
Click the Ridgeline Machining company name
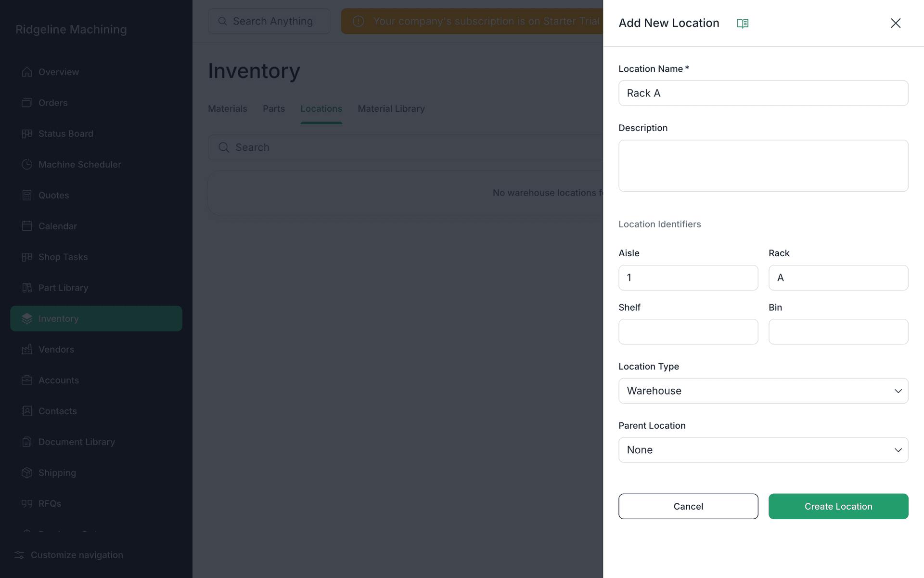71,29
